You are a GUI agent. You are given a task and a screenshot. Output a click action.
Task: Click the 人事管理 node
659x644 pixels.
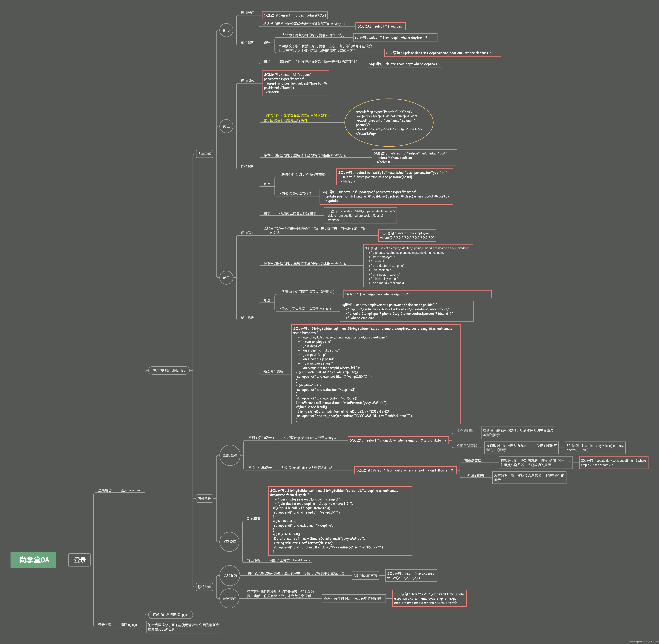(205, 154)
